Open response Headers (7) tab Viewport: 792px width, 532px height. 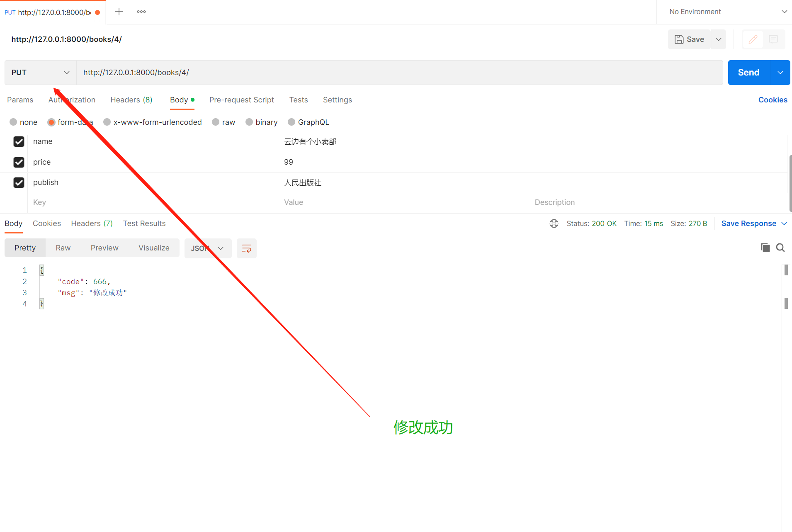coord(92,223)
